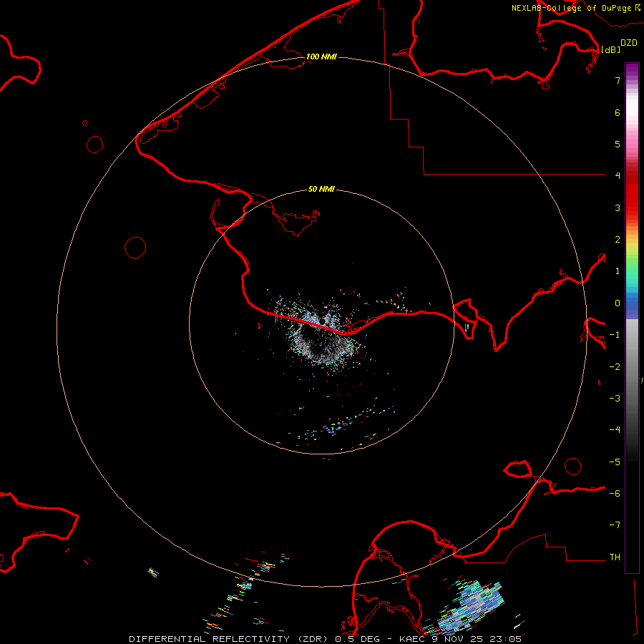This screenshot has width=644, height=644.
Task: Click the scale value '2' label
Action: (618, 240)
